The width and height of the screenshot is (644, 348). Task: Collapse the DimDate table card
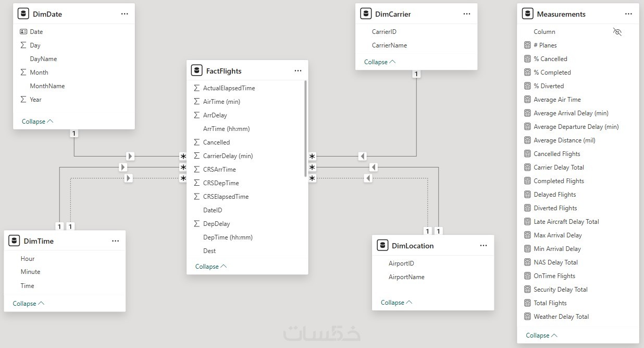(38, 122)
